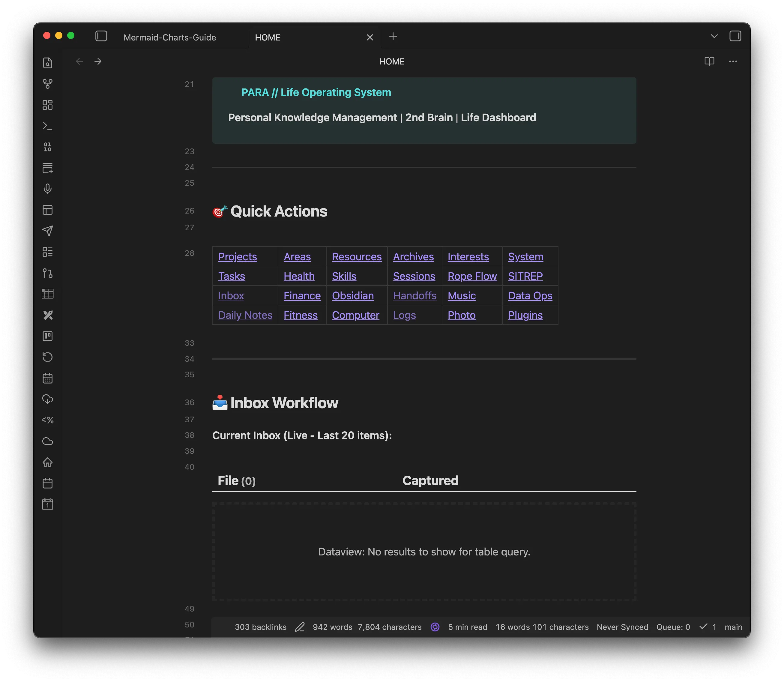Open a new tab with plus button
This screenshot has height=682, width=784.
coord(393,36)
